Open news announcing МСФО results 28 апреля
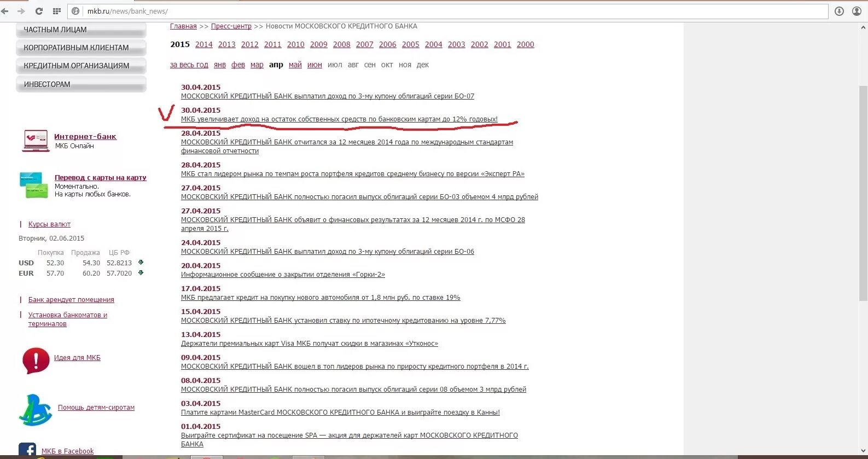The image size is (868, 459). [353, 224]
